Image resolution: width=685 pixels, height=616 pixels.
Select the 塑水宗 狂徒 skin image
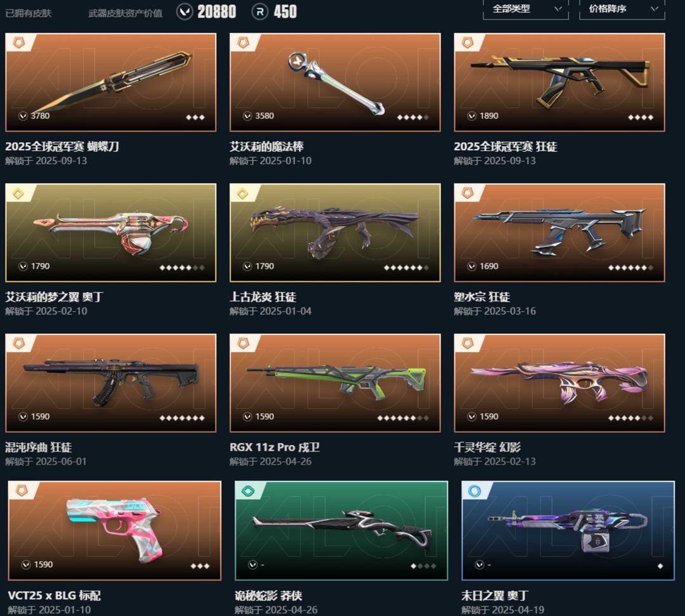[x=559, y=233]
